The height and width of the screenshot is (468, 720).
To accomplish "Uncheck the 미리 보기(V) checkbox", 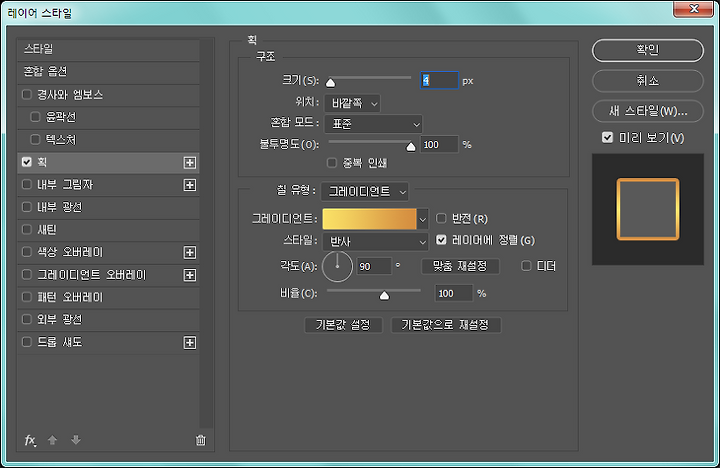I will [x=608, y=137].
